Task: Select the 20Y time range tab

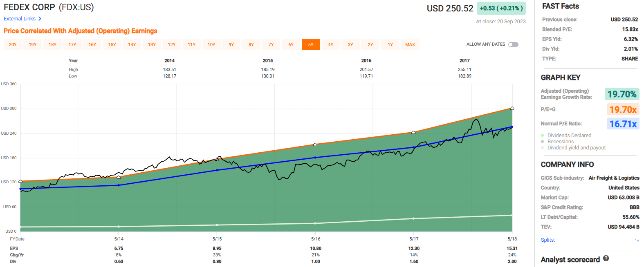Action: tap(13, 44)
